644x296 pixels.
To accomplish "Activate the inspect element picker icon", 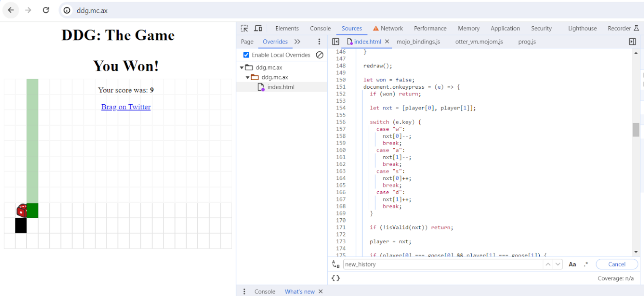I will pyautogui.click(x=244, y=28).
